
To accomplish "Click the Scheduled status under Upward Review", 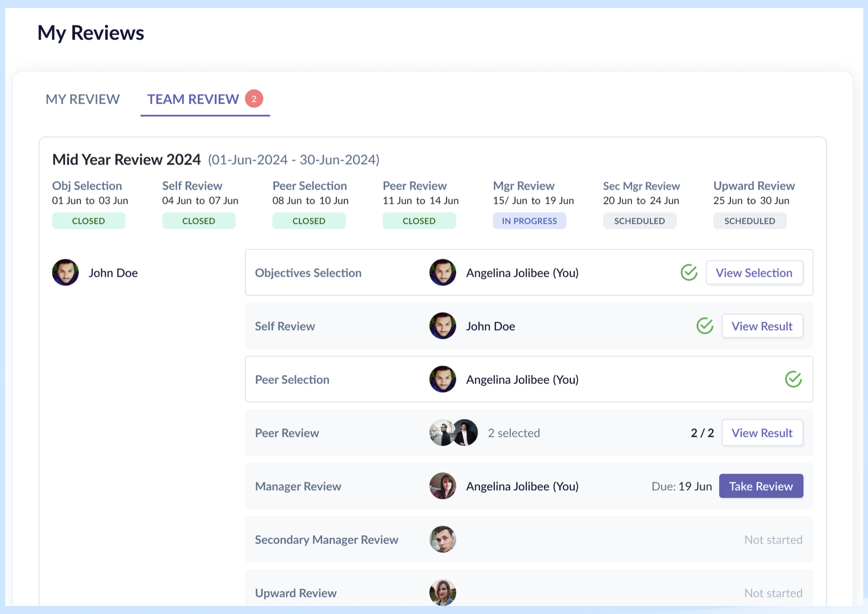I will (x=749, y=221).
